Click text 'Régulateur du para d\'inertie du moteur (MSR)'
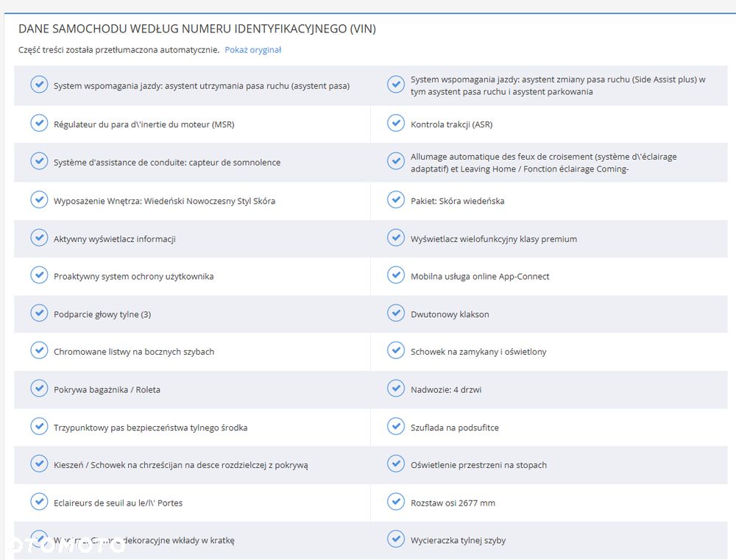The height and width of the screenshot is (560, 736). point(144,124)
